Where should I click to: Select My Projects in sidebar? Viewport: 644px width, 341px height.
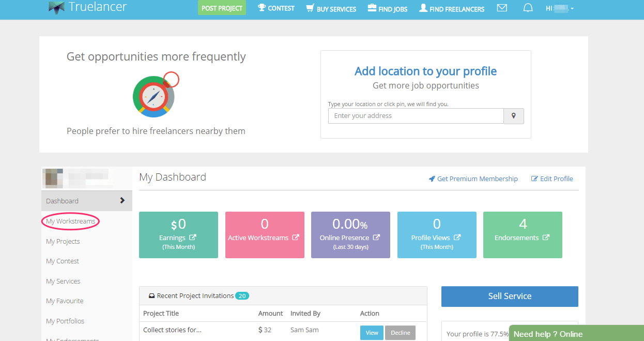[63, 241]
